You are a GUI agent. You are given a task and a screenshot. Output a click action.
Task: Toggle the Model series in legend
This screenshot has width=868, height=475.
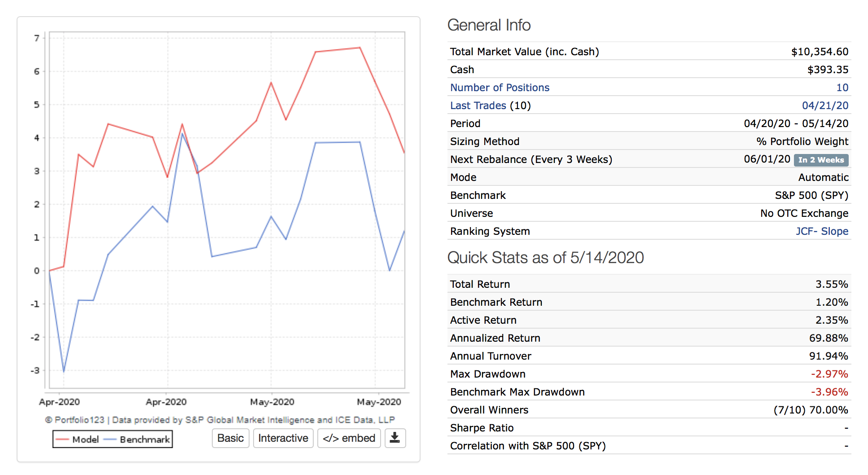point(78,440)
